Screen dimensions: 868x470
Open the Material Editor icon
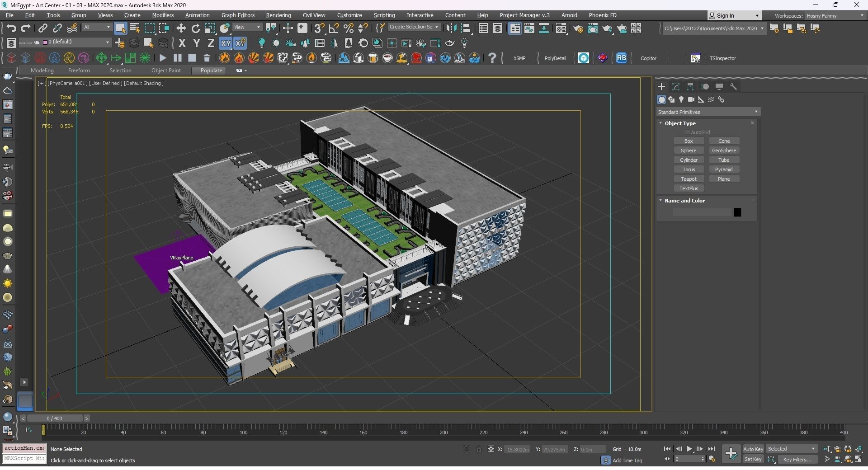pos(561,28)
